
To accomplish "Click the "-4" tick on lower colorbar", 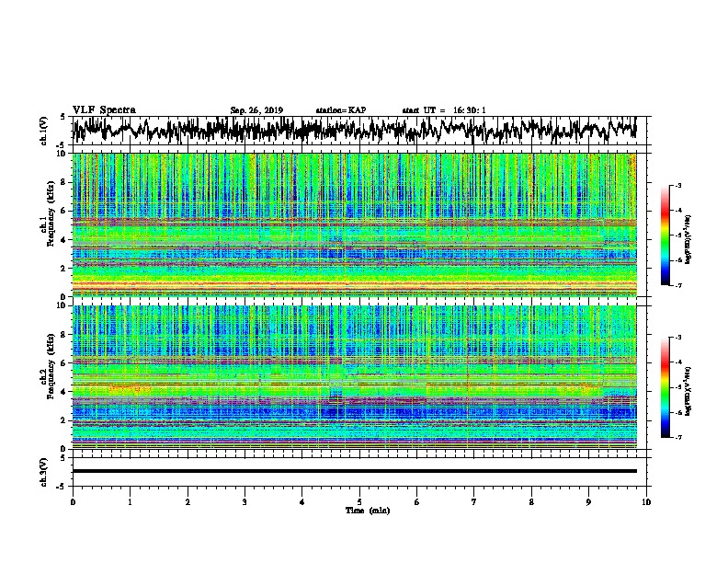I will (677, 362).
